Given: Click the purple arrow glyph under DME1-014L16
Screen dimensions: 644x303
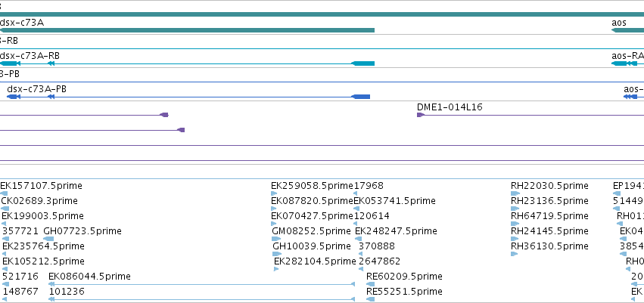Looking at the screenshot, I should point(421,115).
